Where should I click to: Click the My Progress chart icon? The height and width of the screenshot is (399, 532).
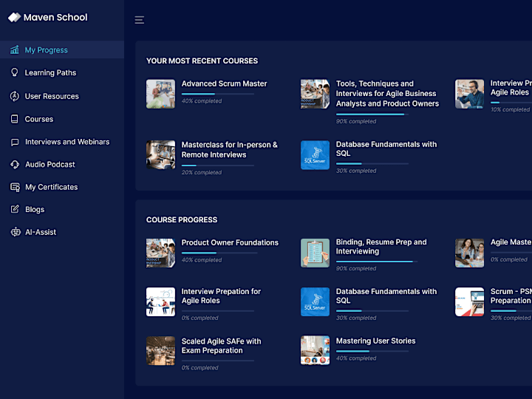tap(15, 50)
